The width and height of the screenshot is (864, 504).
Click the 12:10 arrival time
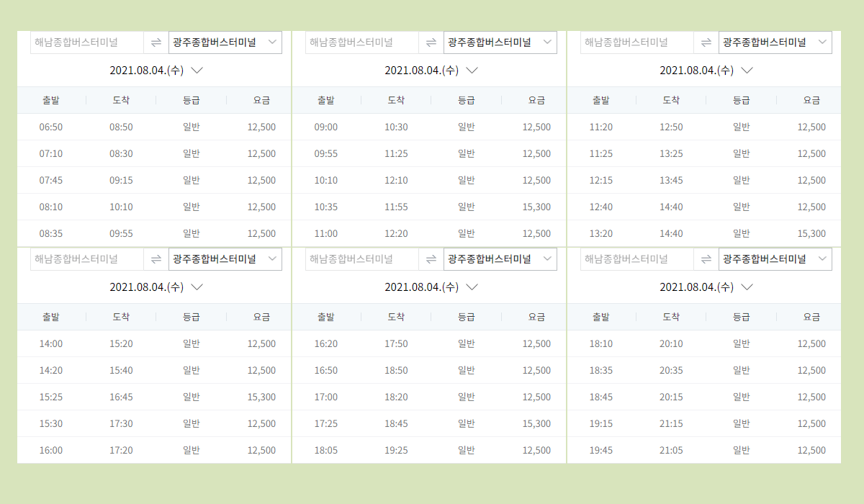[396, 180]
